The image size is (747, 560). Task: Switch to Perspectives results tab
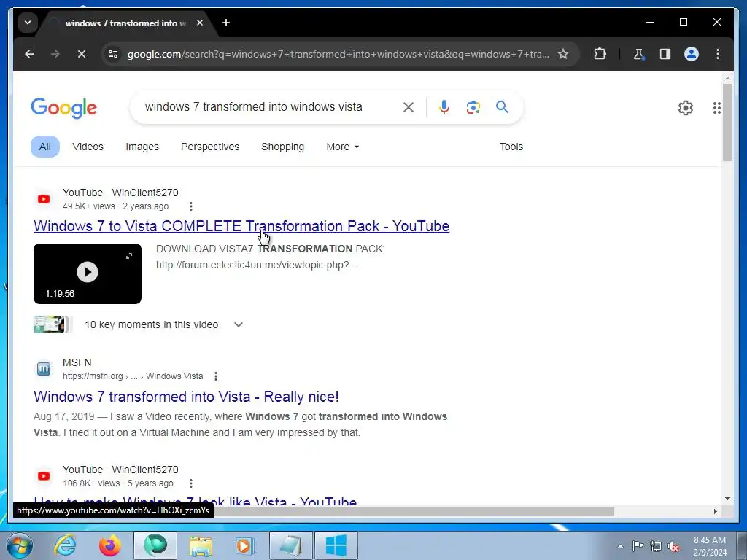tap(210, 147)
